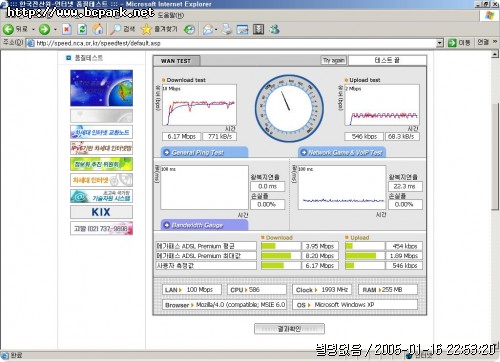Open Search with magnifier icon
The height and width of the screenshot is (362, 500).
(116, 29)
